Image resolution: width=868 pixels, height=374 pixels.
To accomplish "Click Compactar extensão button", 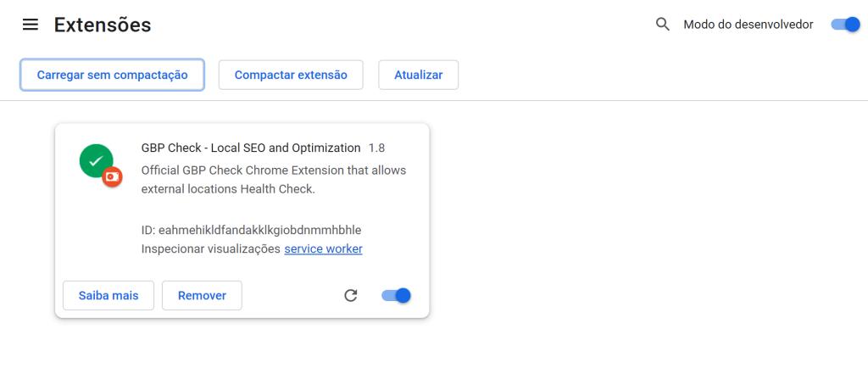I will [291, 75].
